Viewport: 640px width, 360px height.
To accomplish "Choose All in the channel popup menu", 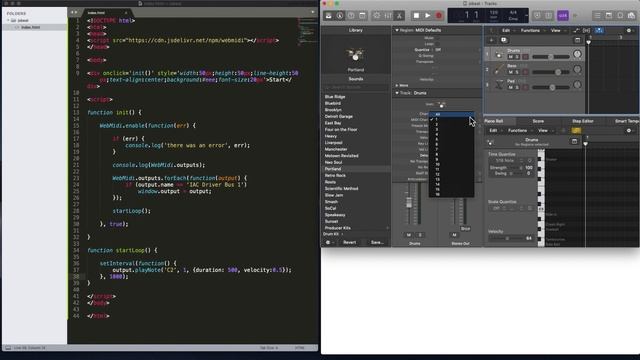I will pyautogui.click(x=451, y=114).
